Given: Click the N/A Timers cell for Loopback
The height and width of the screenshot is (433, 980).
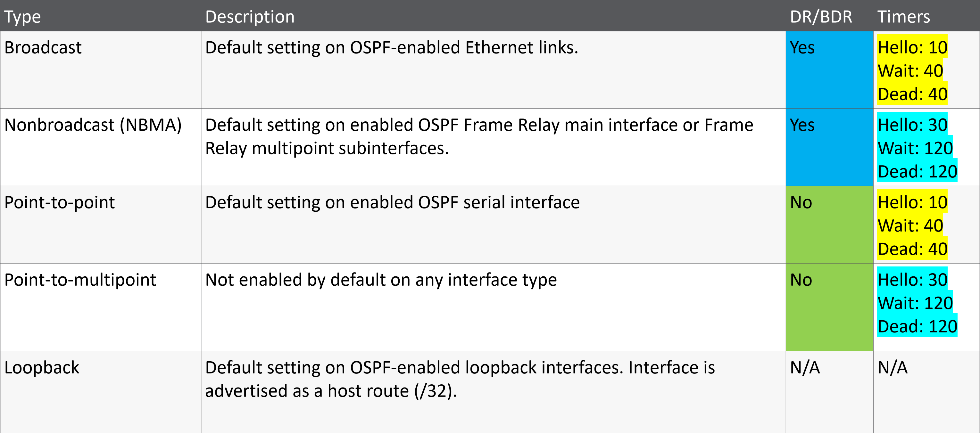Looking at the screenshot, I should coord(892,368).
